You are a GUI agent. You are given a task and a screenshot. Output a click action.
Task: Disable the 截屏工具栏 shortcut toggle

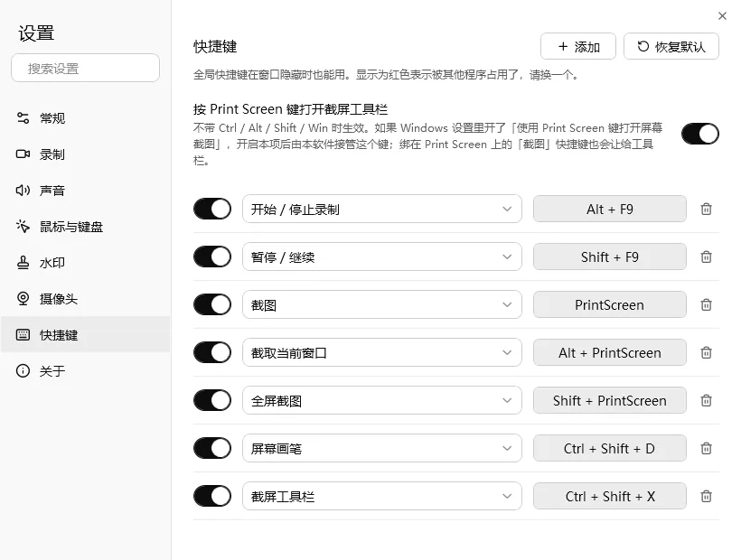[212, 496]
